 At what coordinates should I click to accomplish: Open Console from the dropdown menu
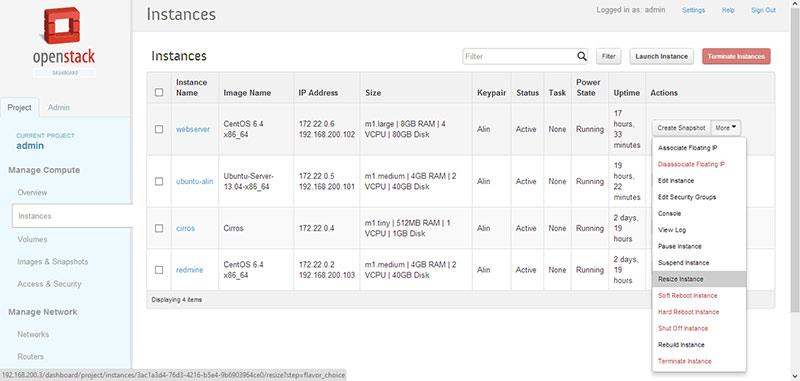(699, 213)
